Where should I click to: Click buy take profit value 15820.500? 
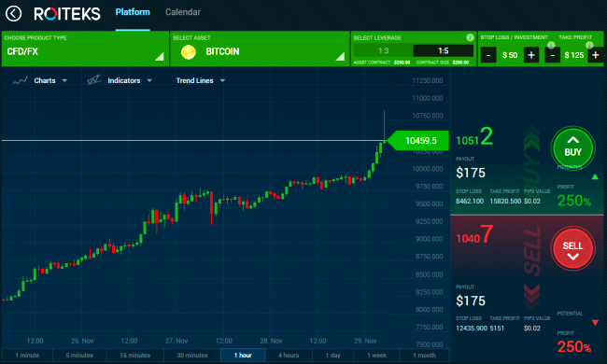[x=505, y=202]
